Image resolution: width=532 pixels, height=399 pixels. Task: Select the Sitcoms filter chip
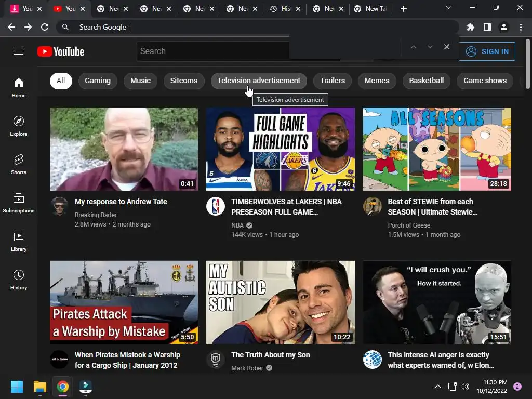click(183, 81)
